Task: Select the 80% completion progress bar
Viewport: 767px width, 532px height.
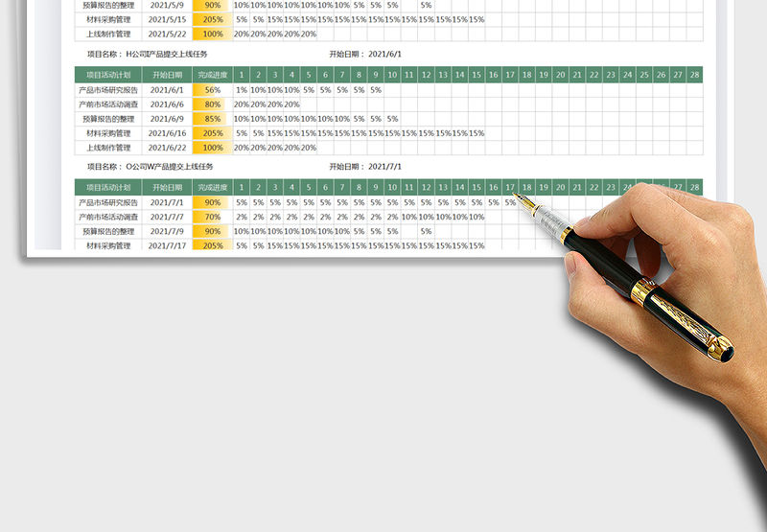Action: coord(212,104)
